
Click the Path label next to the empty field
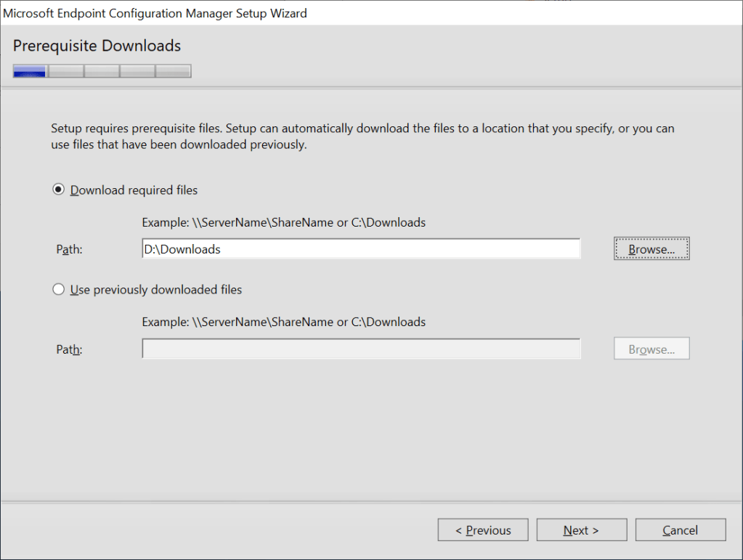pyautogui.click(x=70, y=349)
